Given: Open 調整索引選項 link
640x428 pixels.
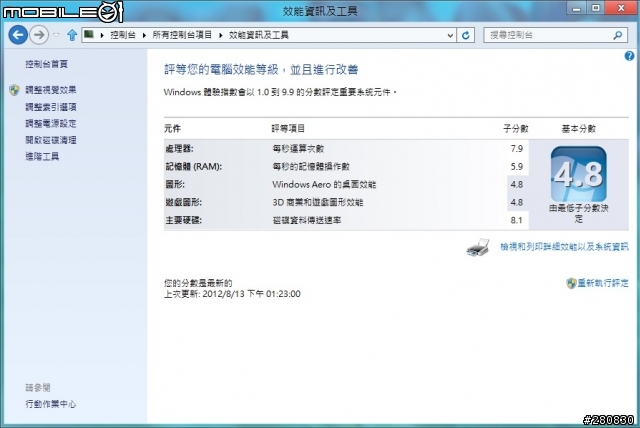Looking at the screenshot, I should coord(51,107).
